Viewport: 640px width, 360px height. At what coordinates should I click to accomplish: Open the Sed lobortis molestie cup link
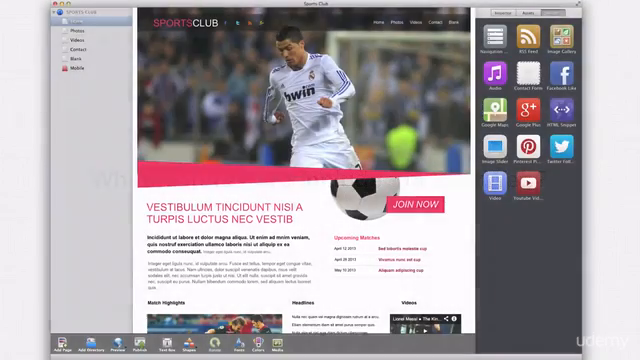[402, 249]
